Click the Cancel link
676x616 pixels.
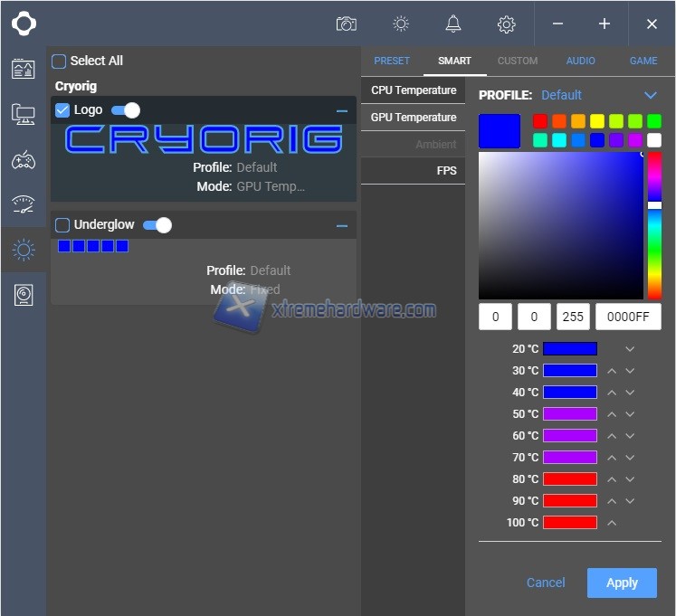tap(546, 583)
